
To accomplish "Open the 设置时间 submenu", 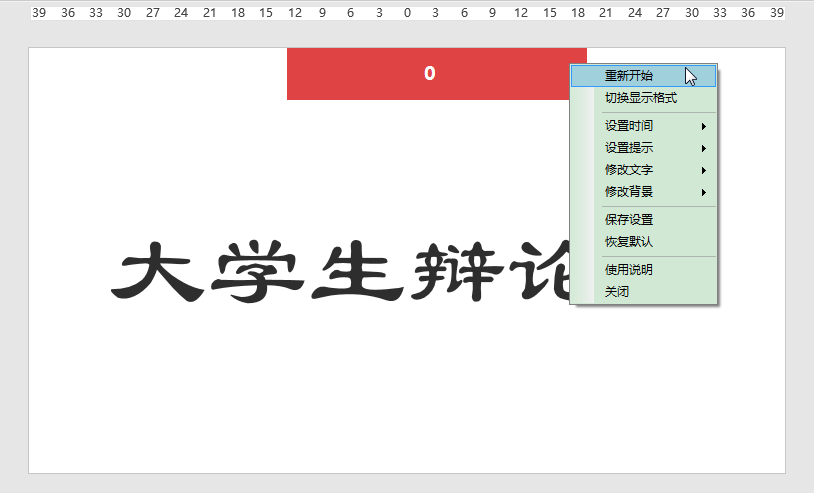I will tap(643, 126).
